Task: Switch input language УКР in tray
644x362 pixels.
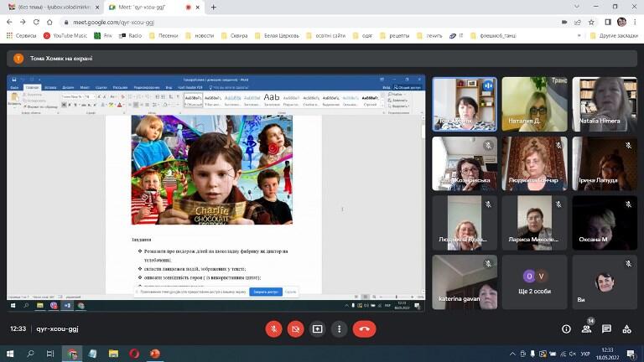Action: (585, 354)
